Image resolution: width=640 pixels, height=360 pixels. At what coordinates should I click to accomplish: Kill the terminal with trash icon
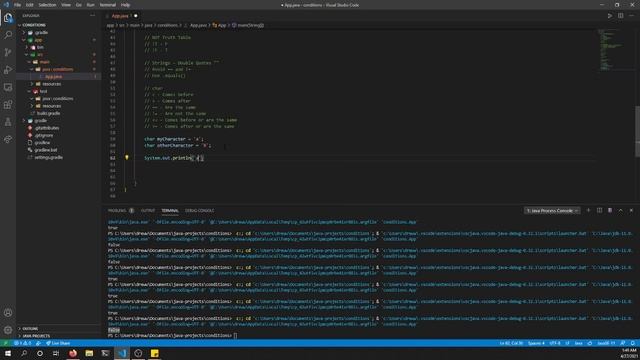tap(610, 210)
